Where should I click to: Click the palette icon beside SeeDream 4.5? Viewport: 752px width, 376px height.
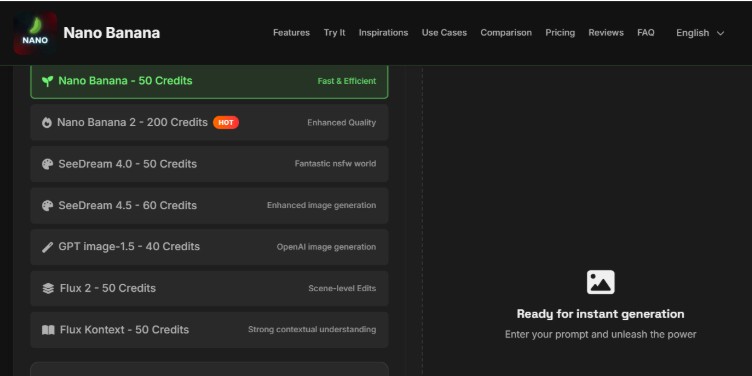point(47,206)
